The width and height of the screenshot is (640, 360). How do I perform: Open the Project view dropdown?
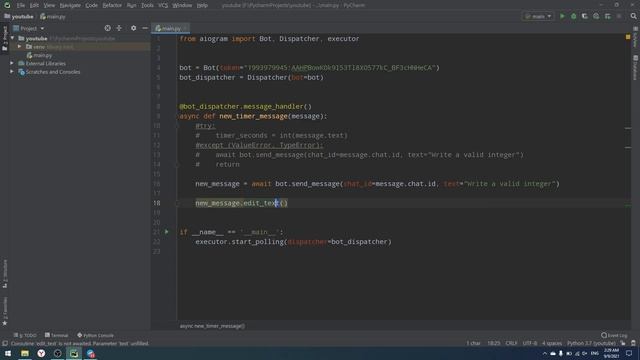(29, 28)
